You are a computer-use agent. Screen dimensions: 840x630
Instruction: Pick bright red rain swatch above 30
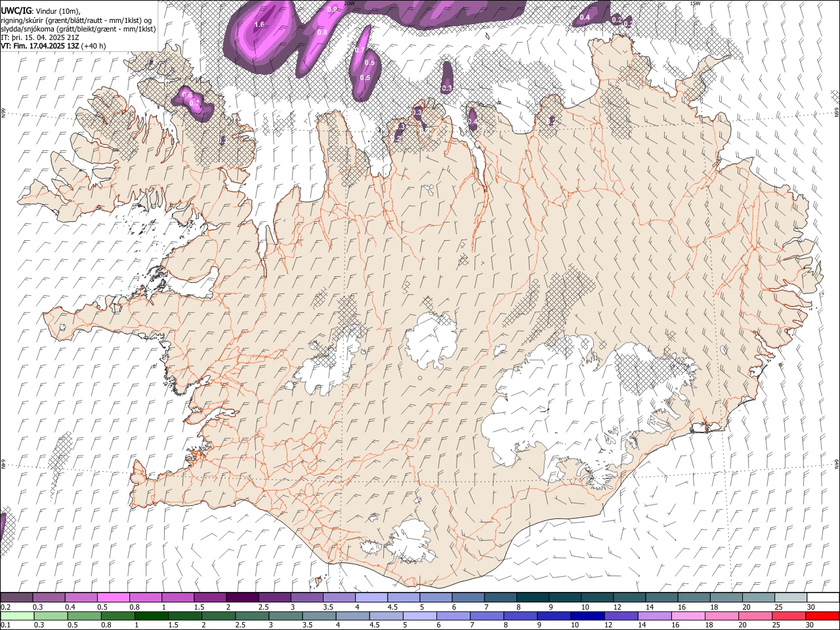coord(822,616)
